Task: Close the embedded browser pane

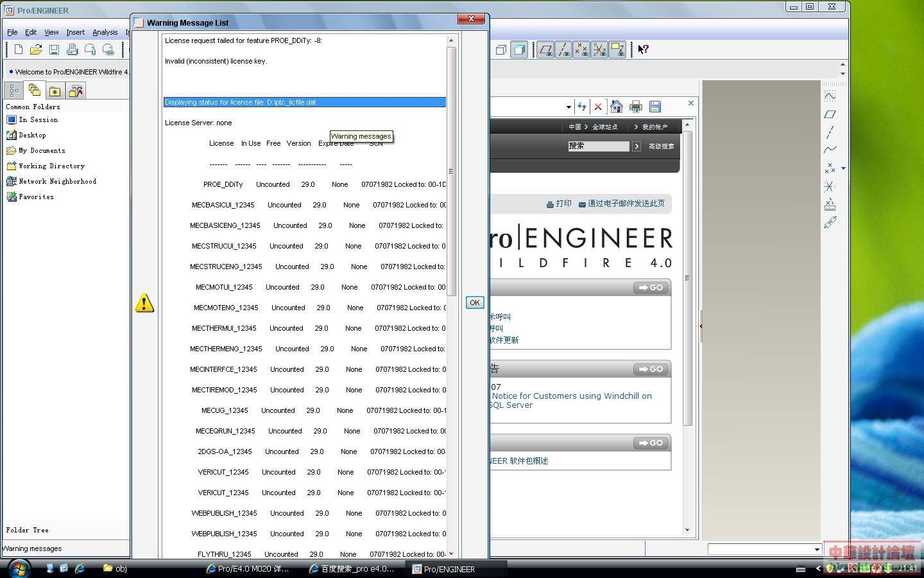Action: (x=691, y=103)
